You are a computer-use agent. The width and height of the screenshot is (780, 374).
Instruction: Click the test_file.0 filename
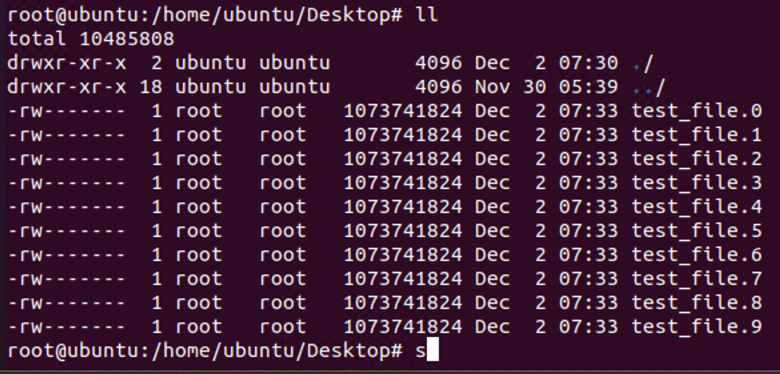tap(697, 111)
